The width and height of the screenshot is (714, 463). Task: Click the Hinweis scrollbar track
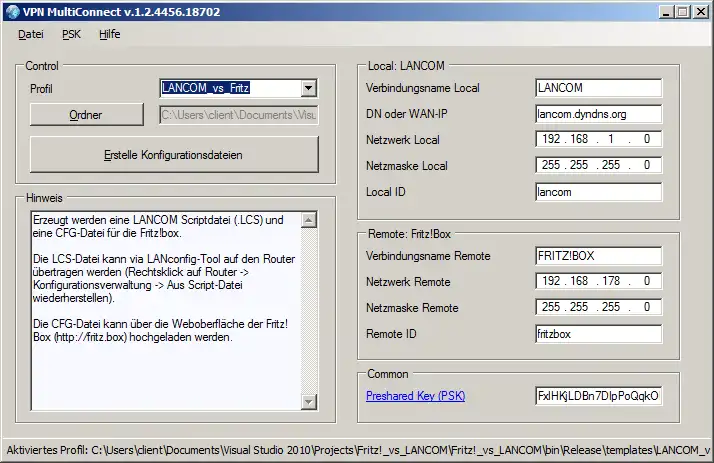[x=309, y=311]
